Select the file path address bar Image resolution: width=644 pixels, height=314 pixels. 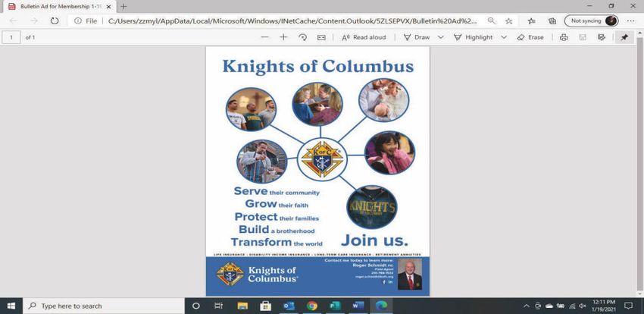coord(292,21)
